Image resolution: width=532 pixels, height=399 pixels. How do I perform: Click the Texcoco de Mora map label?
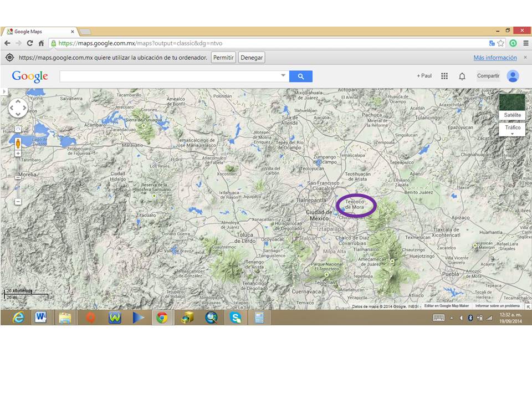(355, 204)
